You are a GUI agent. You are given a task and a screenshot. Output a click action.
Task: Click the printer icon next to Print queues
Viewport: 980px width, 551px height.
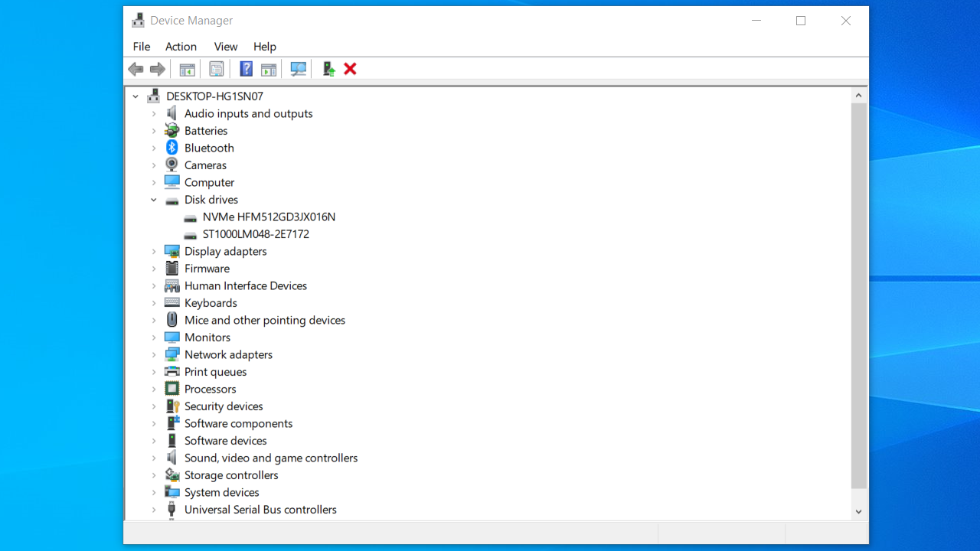(172, 372)
